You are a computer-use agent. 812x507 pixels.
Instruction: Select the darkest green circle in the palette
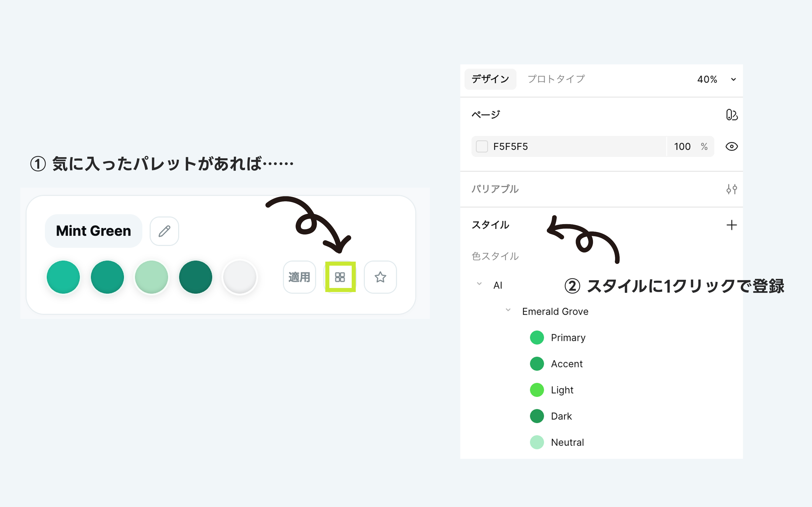[x=195, y=277]
